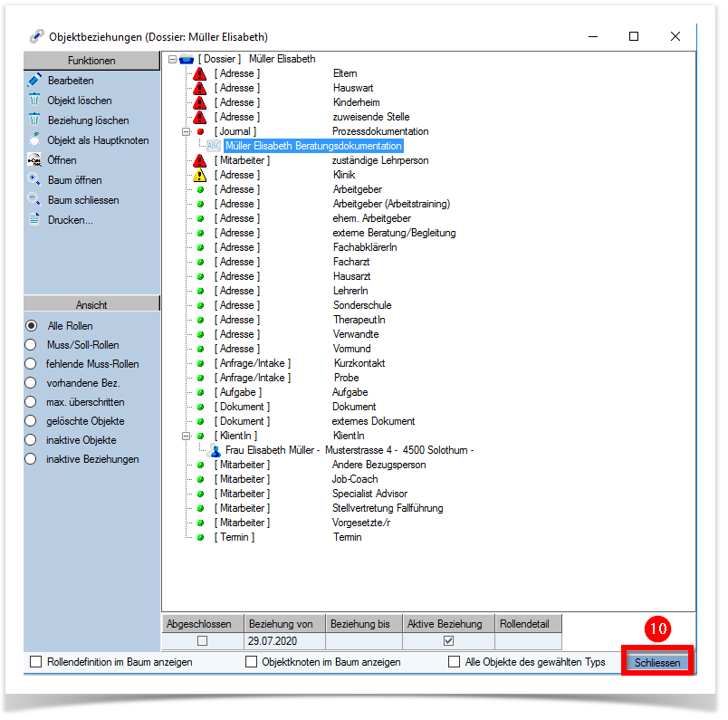Select the inaktive Objekte radio button
Image resolution: width=728 pixels, height=720 pixels.
tap(31, 440)
